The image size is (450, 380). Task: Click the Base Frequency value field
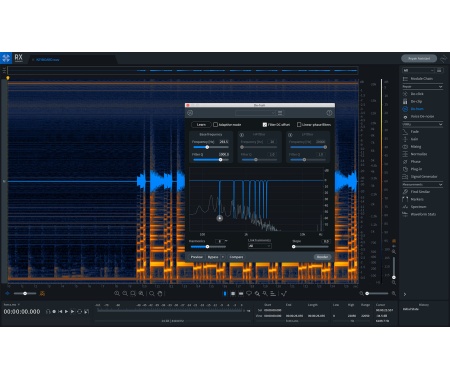coord(223,142)
